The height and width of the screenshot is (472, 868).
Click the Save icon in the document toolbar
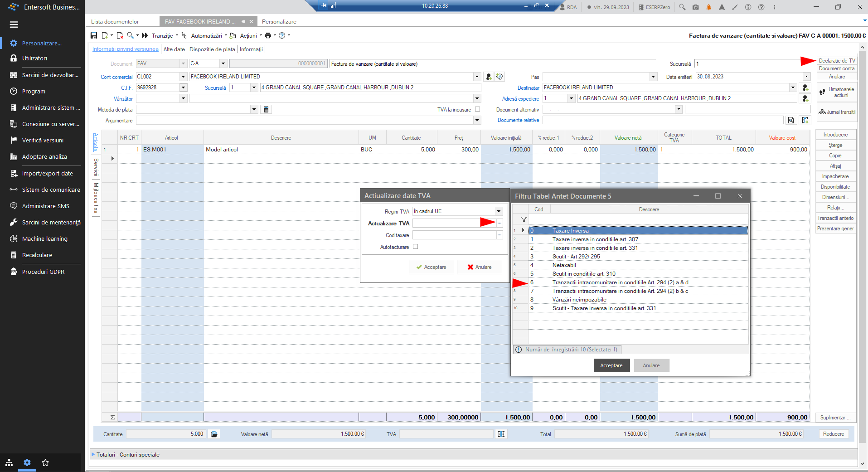[94, 35]
